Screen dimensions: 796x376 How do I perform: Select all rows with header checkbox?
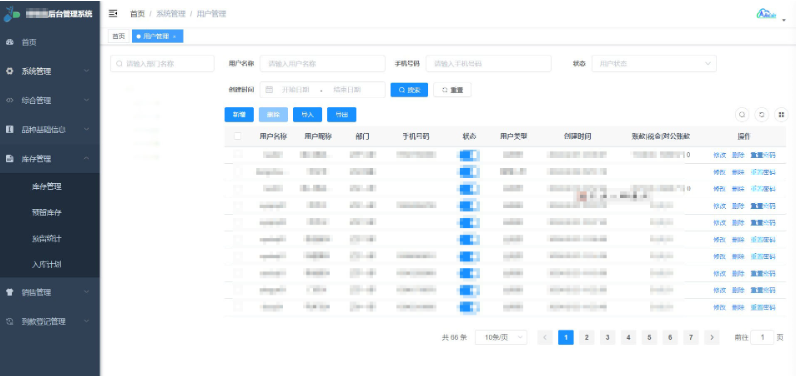[238, 136]
